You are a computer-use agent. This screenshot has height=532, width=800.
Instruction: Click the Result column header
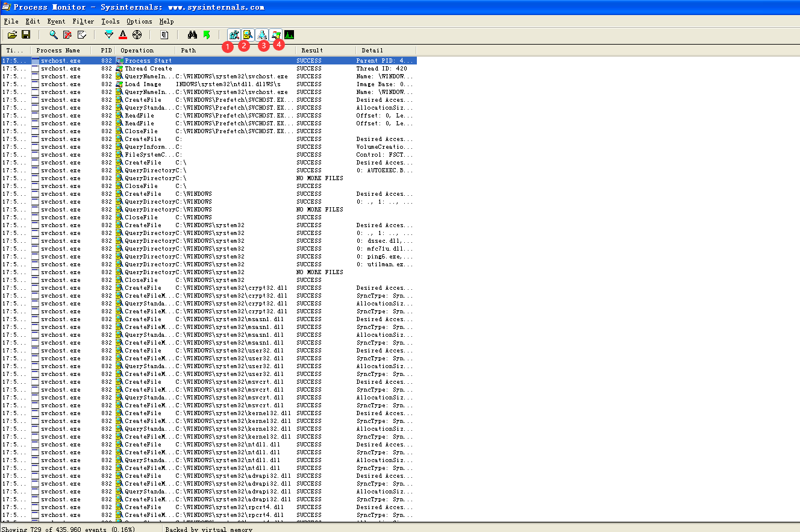point(326,51)
